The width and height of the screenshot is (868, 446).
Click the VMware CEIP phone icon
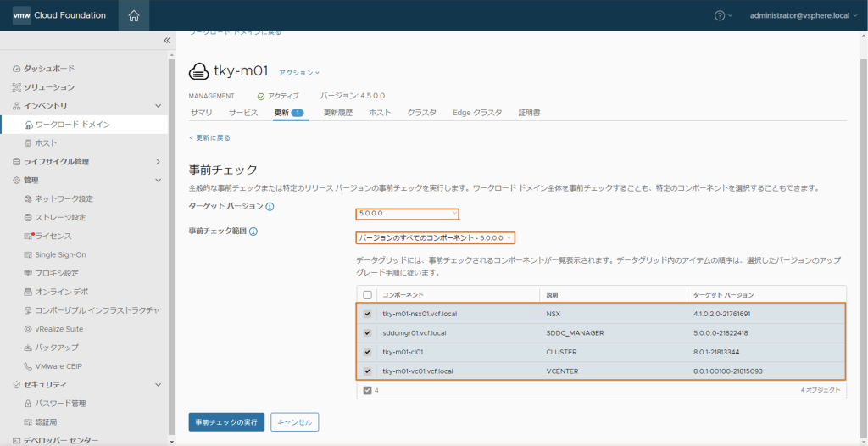(x=29, y=366)
